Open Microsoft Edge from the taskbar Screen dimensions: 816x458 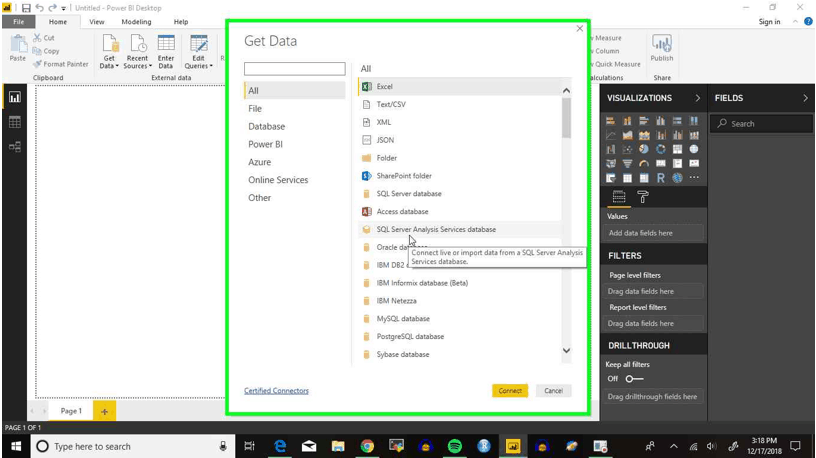(x=280, y=446)
